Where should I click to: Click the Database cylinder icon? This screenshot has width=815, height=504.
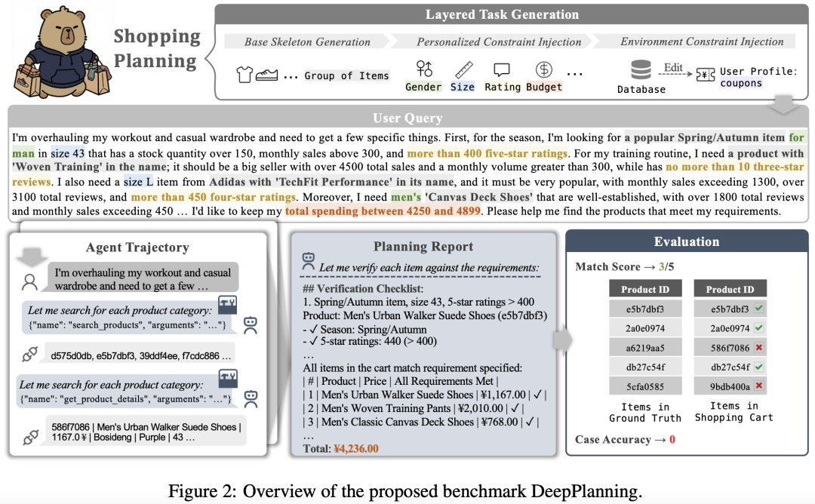(x=641, y=70)
